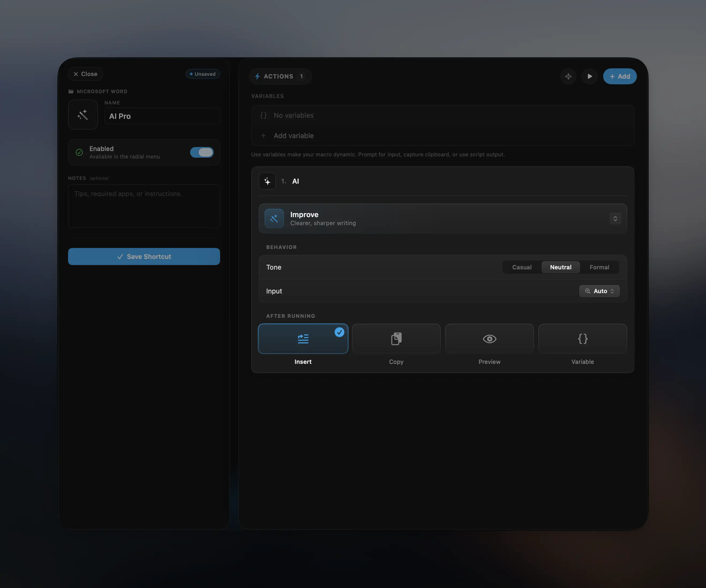The width and height of the screenshot is (706, 588).
Task: Click the Improve dropdown chevron arrows
Action: 615,218
